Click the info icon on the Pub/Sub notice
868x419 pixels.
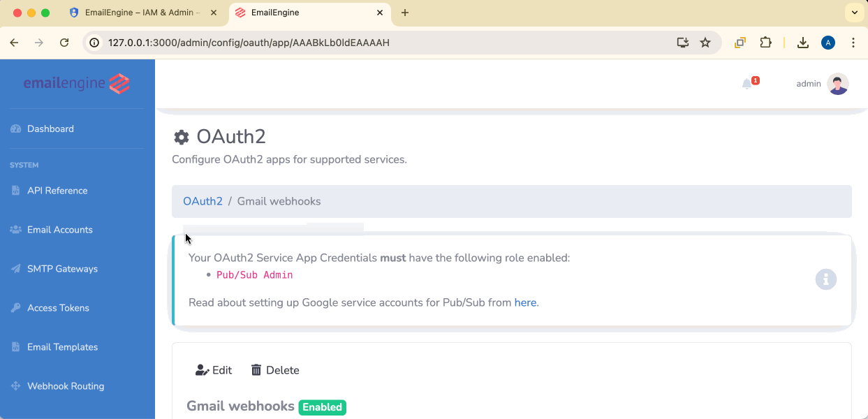(x=826, y=279)
